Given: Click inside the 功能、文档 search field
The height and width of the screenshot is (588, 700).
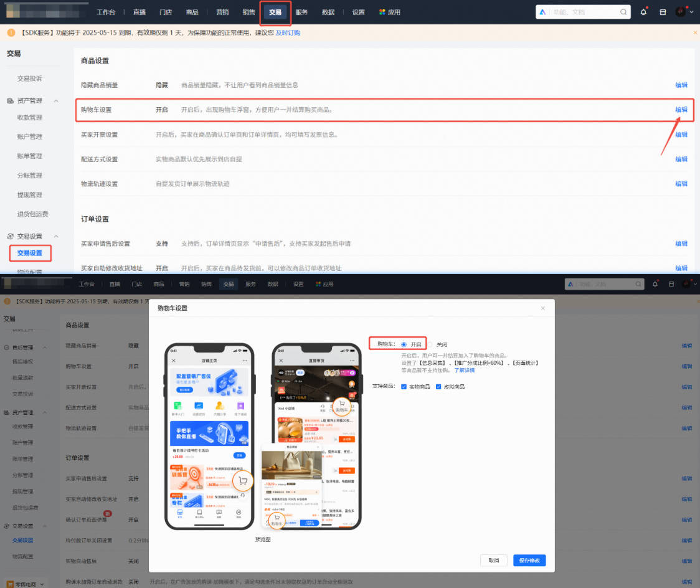Looking at the screenshot, I should [579, 11].
